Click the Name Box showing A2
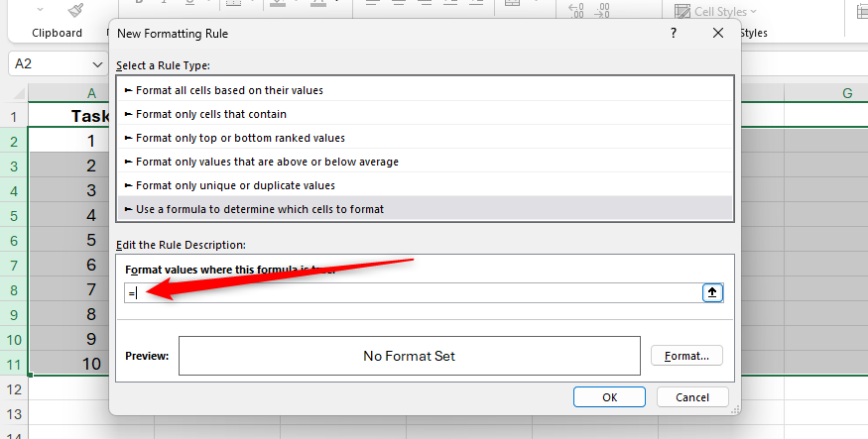The height and width of the screenshot is (439, 868). click(59, 64)
